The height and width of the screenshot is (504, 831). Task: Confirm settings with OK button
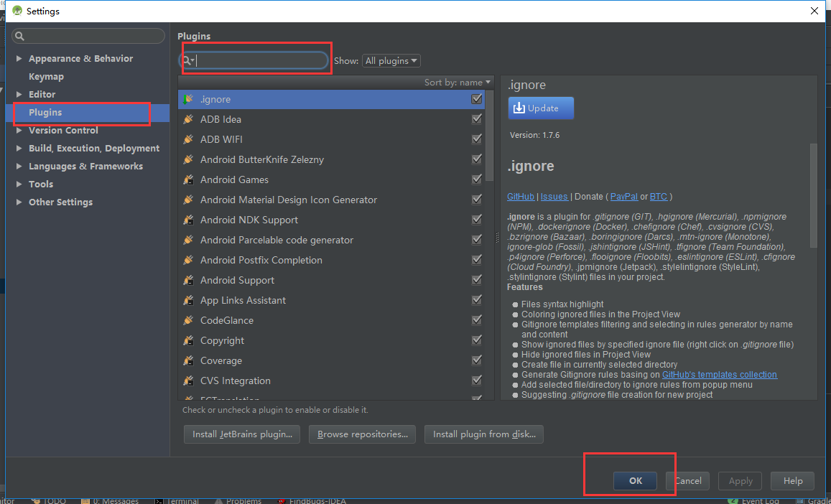pyautogui.click(x=636, y=481)
